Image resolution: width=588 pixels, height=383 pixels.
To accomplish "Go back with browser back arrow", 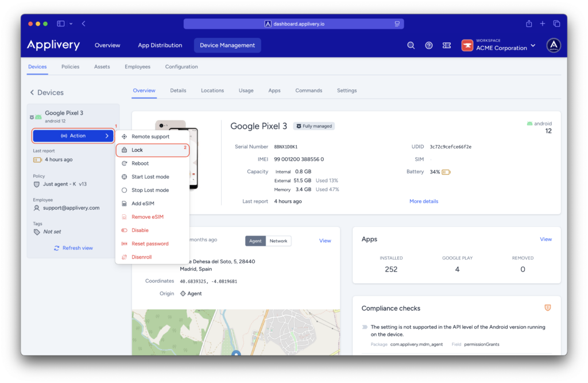I will click(84, 24).
